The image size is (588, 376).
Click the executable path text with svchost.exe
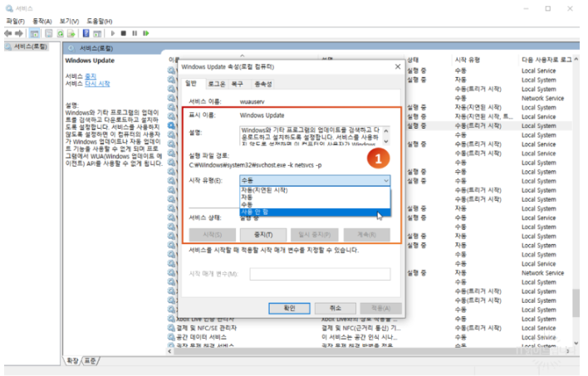[x=255, y=165]
